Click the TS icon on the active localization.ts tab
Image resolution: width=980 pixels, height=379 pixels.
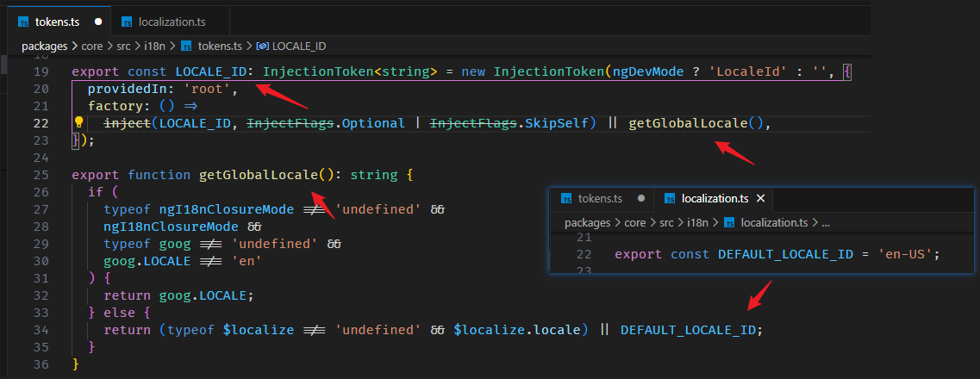click(669, 199)
